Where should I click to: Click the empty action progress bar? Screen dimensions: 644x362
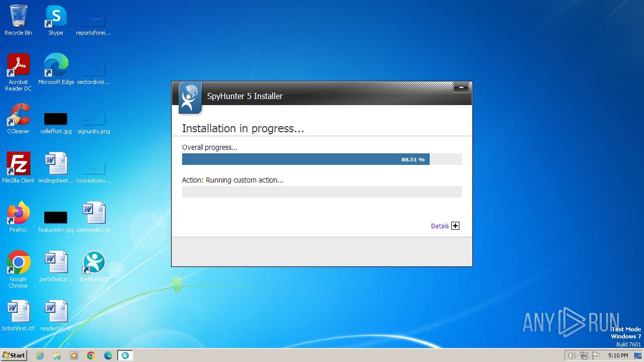[x=322, y=192]
